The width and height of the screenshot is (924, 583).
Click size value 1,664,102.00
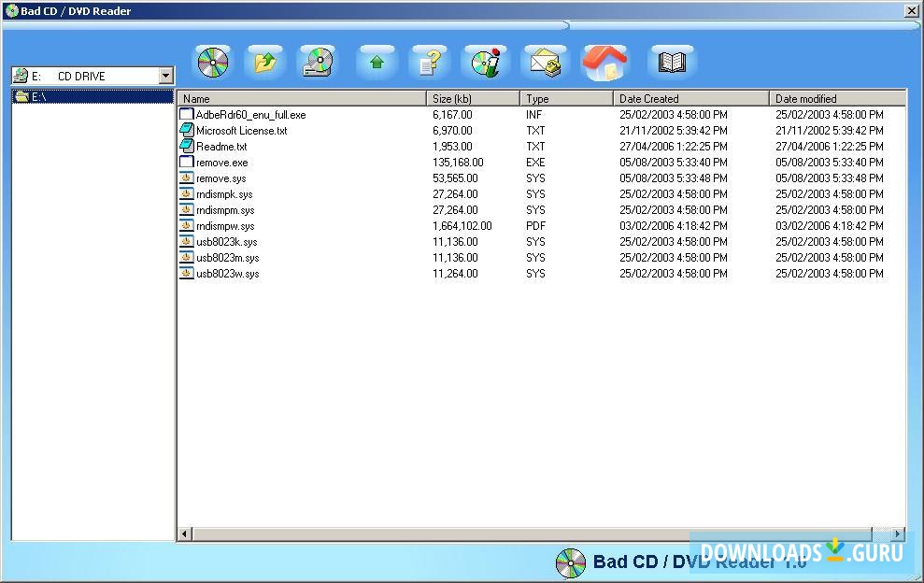click(x=462, y=226)
